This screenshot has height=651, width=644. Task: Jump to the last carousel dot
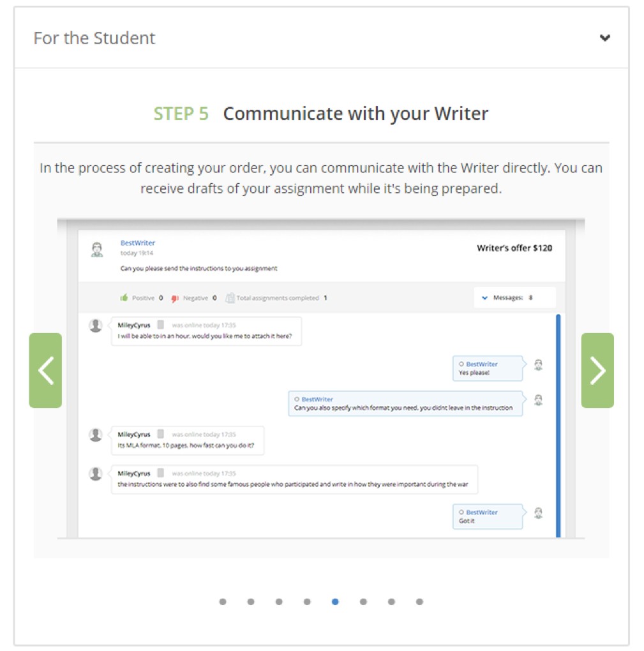point(419,601)
